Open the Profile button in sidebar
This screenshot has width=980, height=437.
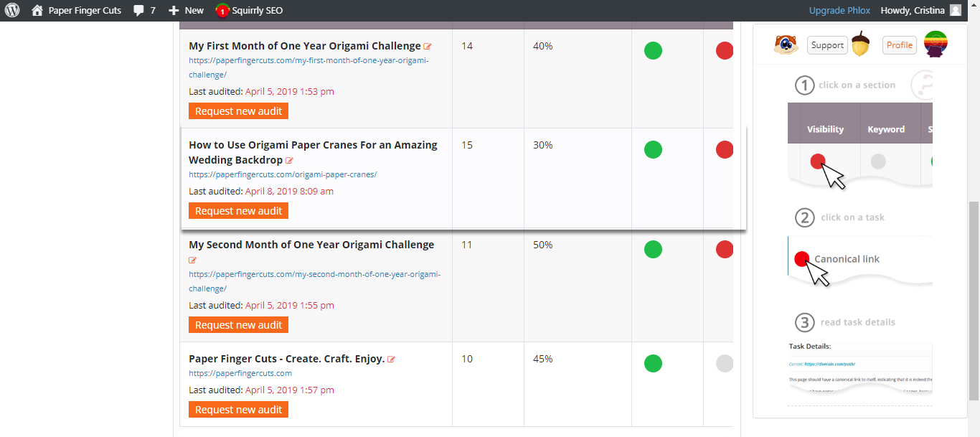click(900, 44)
